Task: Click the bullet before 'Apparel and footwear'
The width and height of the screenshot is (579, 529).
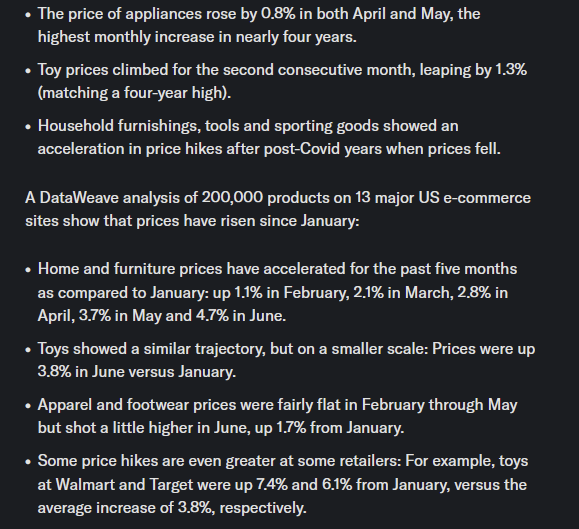Action: point(28,406)
